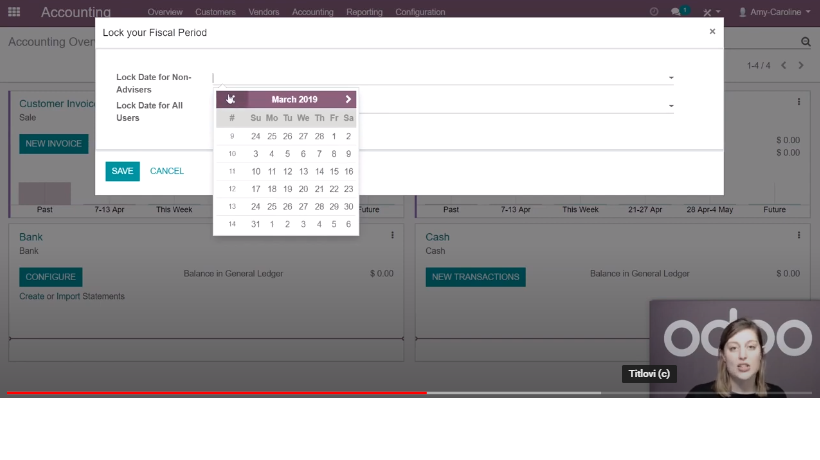Open the Customers menu
Image resolution: width=820 pixels, height=460 pixels.
coord(215,12)
